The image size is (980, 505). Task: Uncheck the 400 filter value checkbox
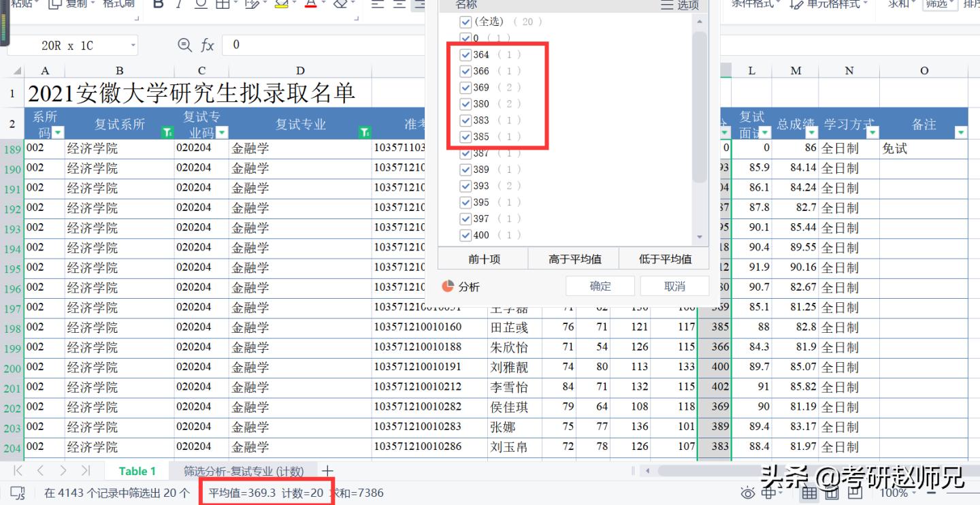(x=465, y=235)
